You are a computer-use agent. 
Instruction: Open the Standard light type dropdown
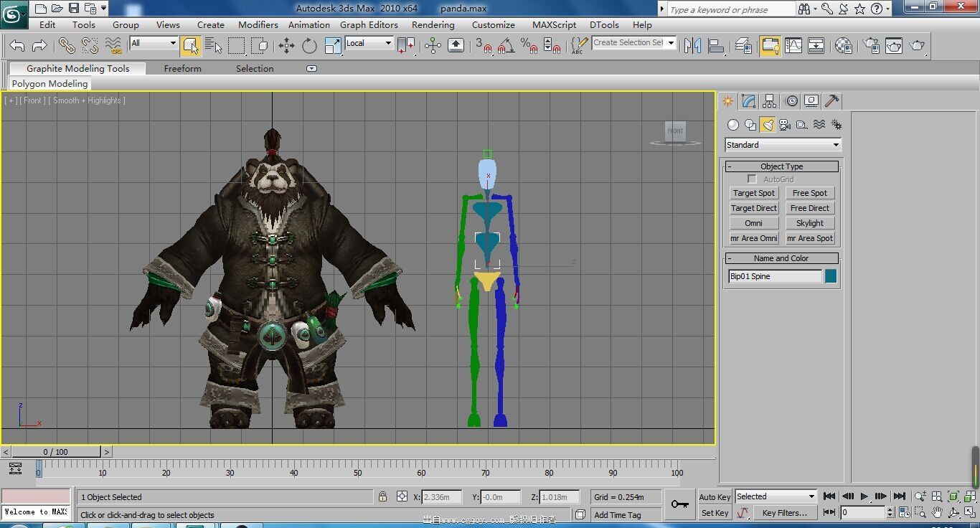[783, 145]
